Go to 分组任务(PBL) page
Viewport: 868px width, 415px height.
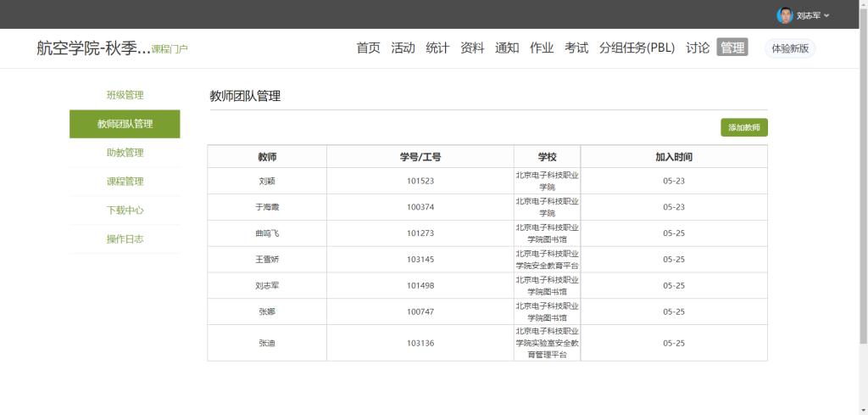pyautogui.click(x=637, y=48)
